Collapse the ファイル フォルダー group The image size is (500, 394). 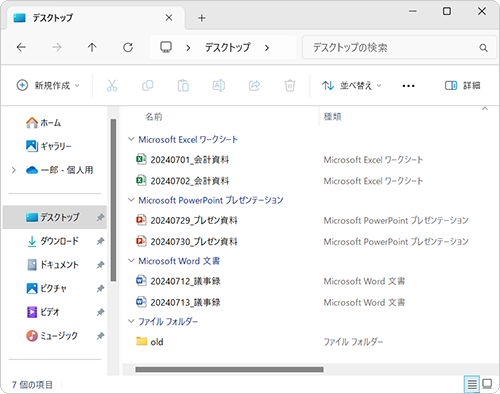pos(131,321)
